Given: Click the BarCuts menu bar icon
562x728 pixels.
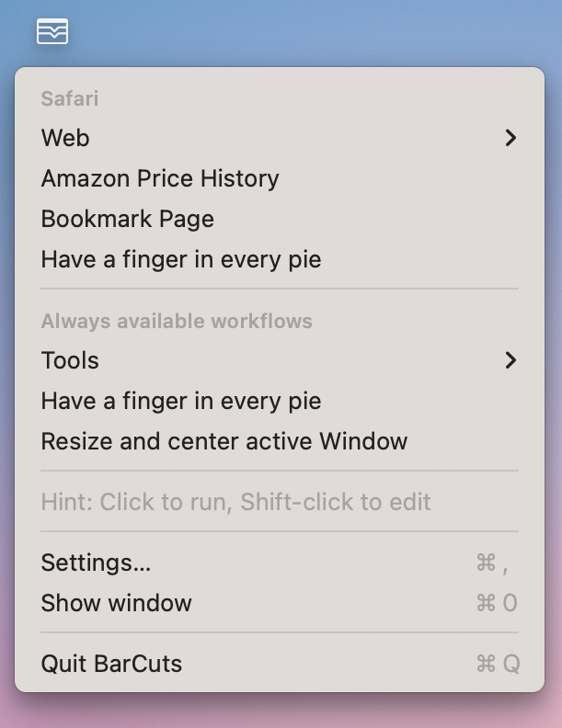Looking at the screenshot, I should [x=52, y=31].
